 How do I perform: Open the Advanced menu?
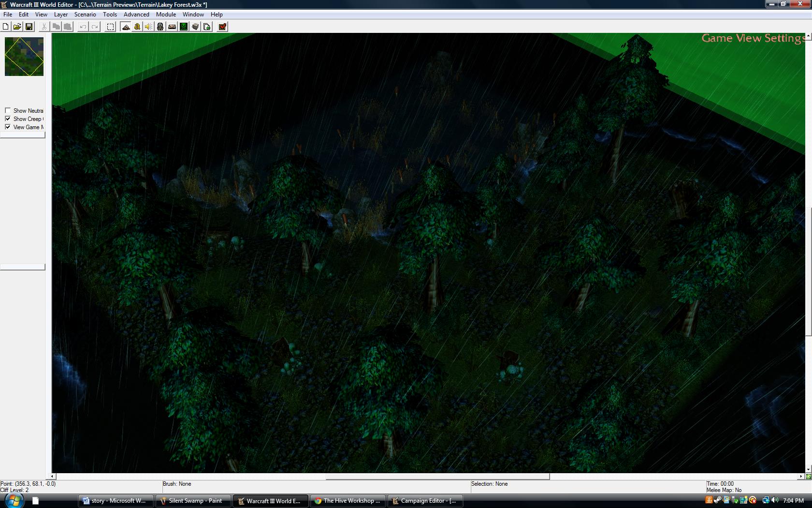click(136, 15)
